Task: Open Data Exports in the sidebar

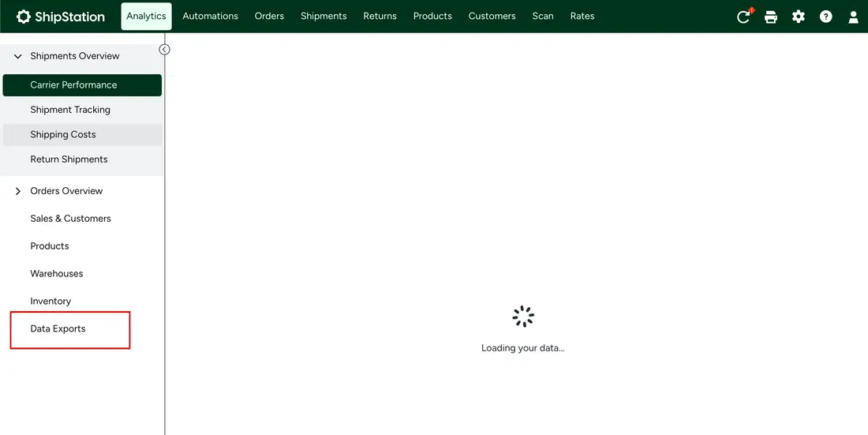Action: click(58, 329)
